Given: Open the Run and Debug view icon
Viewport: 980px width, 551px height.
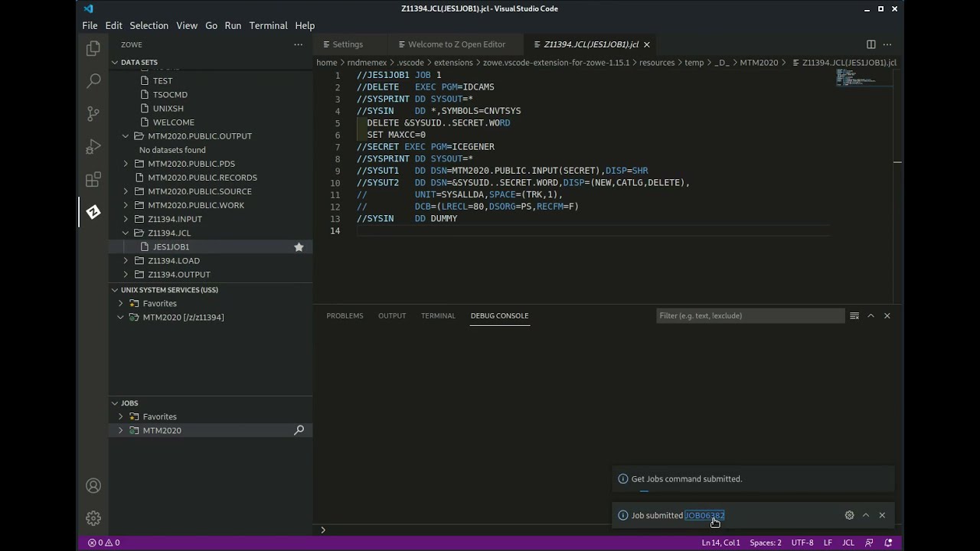Looking at the screenshot, I should coord(93,146).
